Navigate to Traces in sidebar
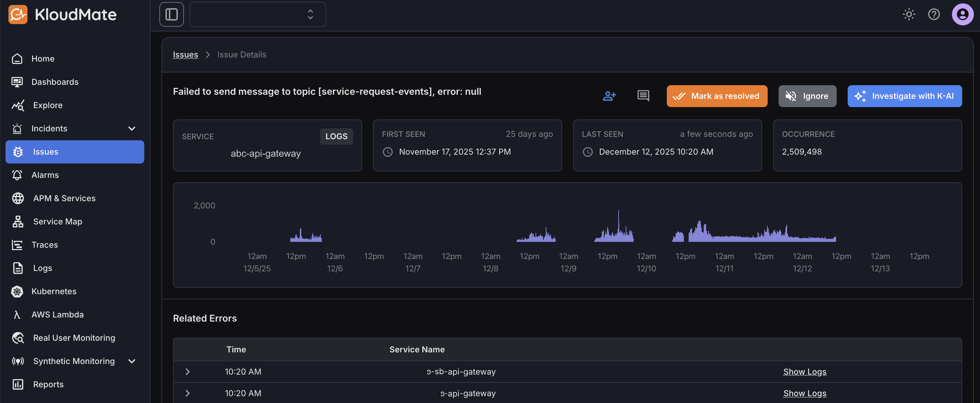This screenshot has width=980, height=403. [44, 245]
